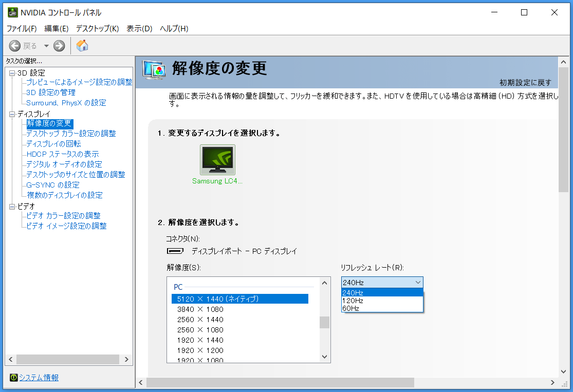Choose 60Hz from refresh rate list
This screenshot has width=573, height=392.
[382, 308]
